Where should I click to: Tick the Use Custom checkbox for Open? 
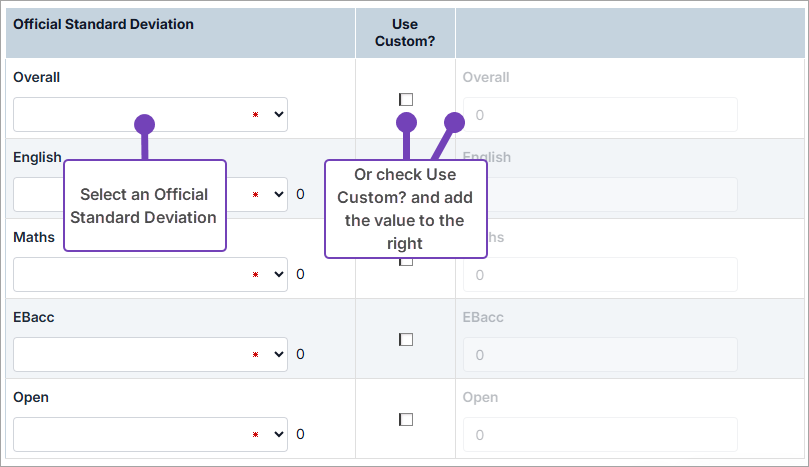tap(405, 419)
